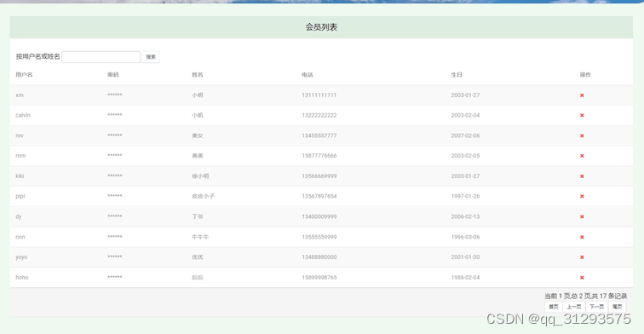644x334 pixels.
Task: Click the delete icon in nnn's row
Action: pyautogui.click(x=582, y=237)
